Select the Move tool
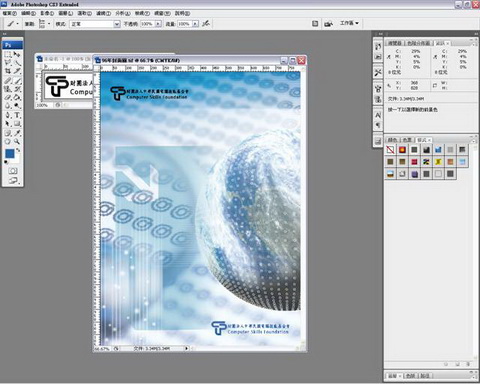Viewport: 480px width, 384px height. (x=17, y=54)
